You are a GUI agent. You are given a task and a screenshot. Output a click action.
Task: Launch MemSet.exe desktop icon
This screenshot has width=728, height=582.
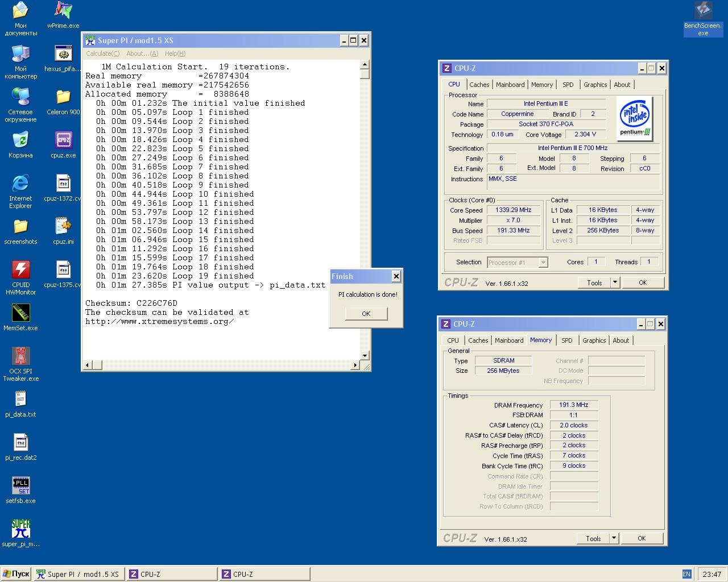coord(20,318)
